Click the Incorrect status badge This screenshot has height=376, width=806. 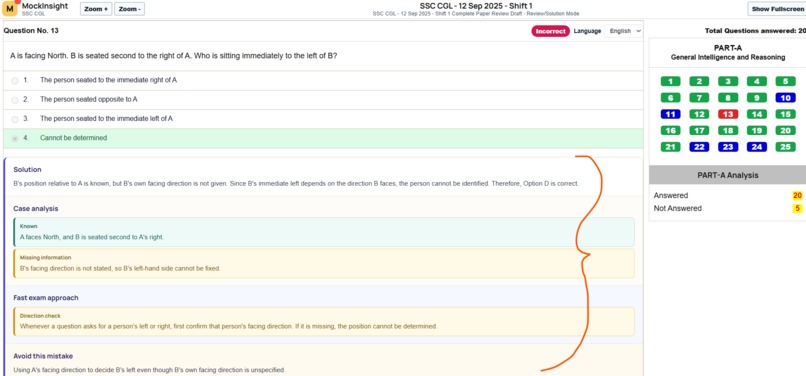[550, 31]
